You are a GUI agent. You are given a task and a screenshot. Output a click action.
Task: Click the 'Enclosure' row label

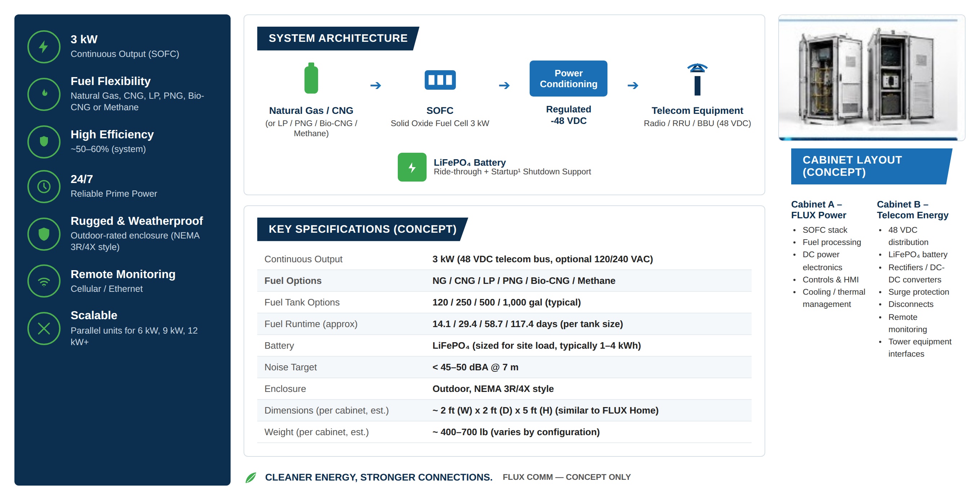coord(285,389)
